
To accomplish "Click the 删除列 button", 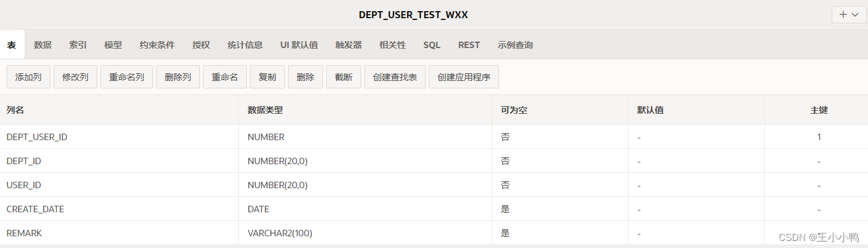I will click(x=178, y=77).
